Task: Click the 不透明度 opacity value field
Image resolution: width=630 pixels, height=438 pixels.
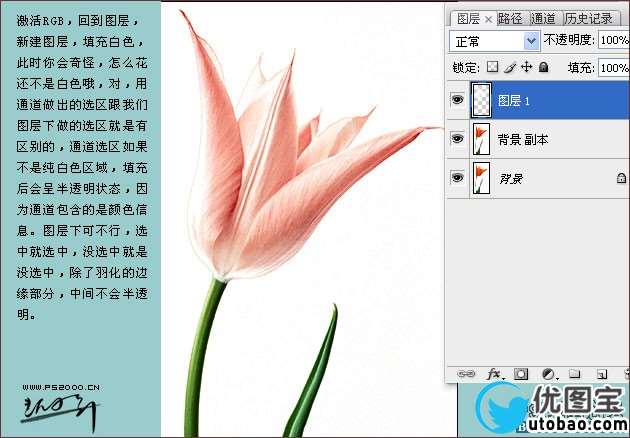Action: coord(612,41)
